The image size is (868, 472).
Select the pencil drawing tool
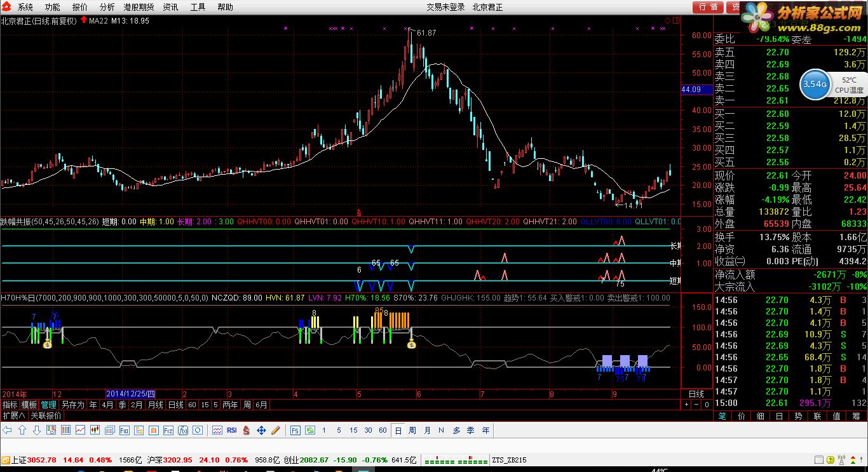pyautogui.click(x=276, y=430)
